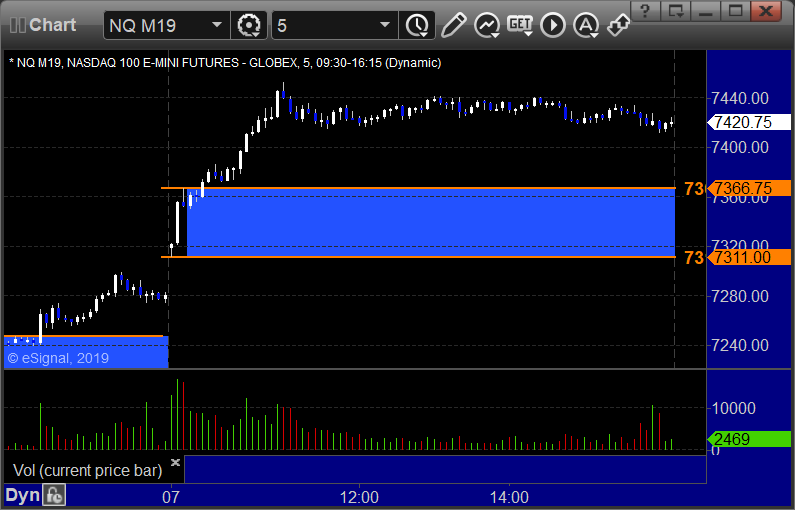Screen dimensions: 795x510
Task: Select the 7366.75 orange price marker
Action: point(749,188)
